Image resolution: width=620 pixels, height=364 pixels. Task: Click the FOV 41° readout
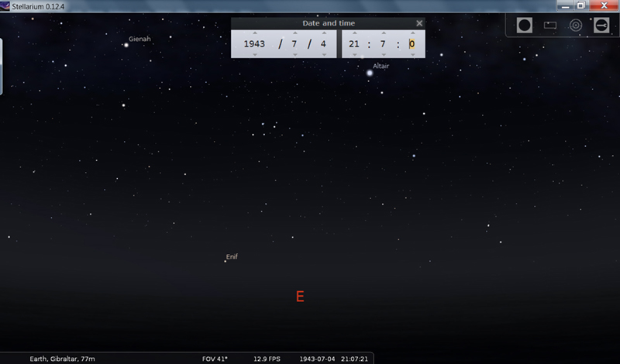215,359
